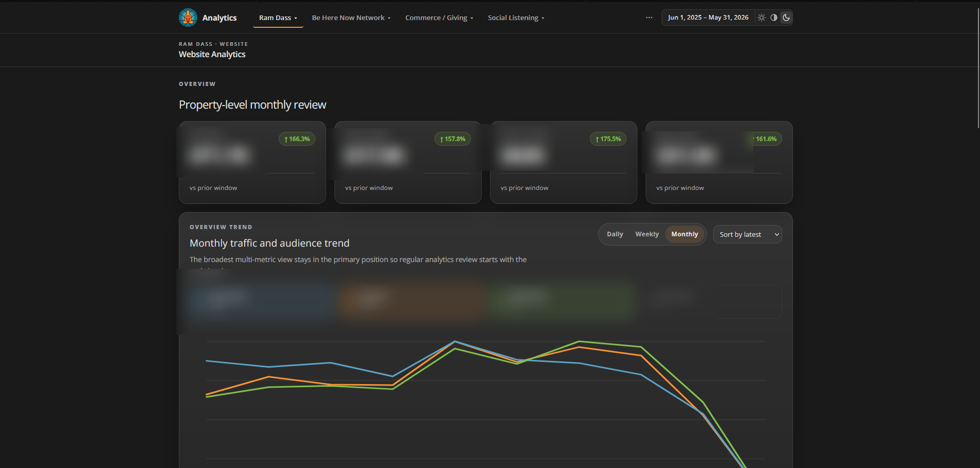Open the three-dots more menu
Image resolution: width=980 pixels, height=468 pixels.
pyautogui.click(x=649, y=18)
